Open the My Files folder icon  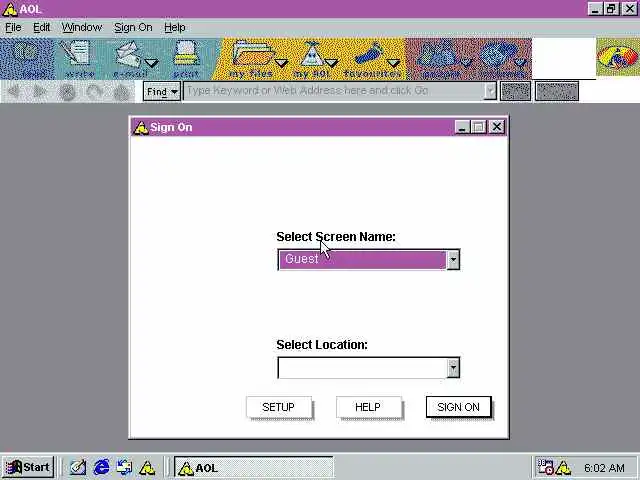(252, 55)
